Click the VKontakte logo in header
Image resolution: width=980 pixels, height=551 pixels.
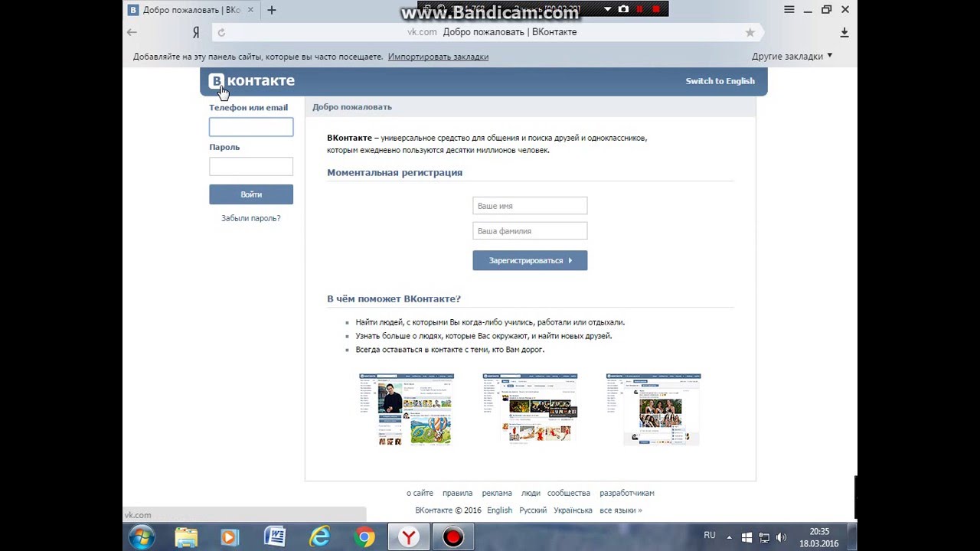[251, 81]
